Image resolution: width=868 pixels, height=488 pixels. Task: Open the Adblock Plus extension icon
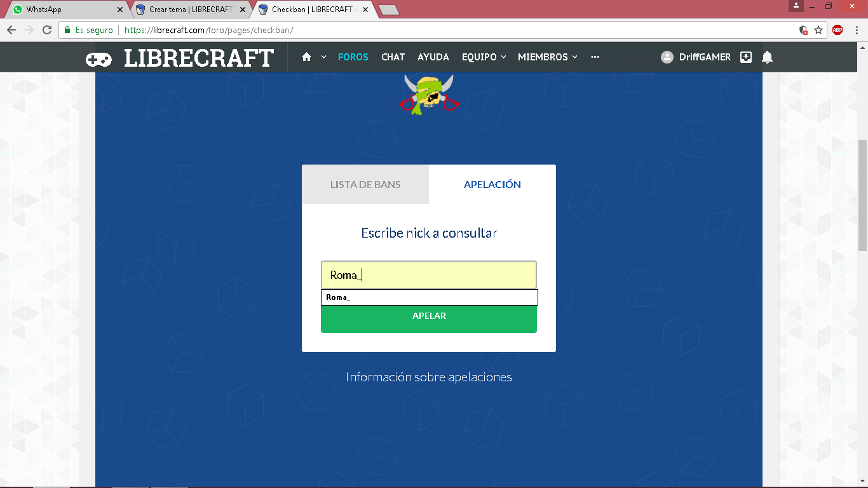(x=837, y=30)
